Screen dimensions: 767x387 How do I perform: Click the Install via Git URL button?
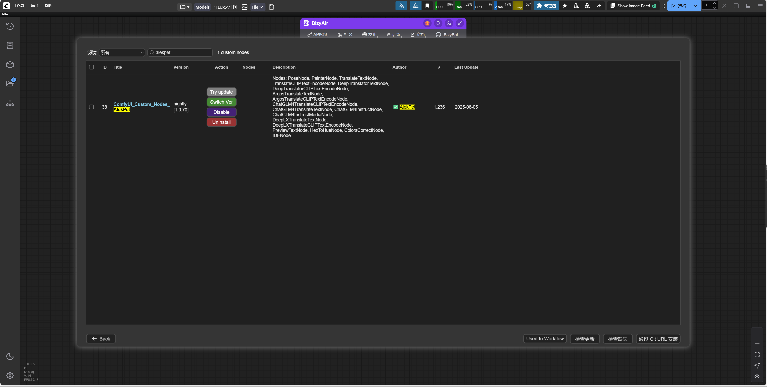point(658,339)
